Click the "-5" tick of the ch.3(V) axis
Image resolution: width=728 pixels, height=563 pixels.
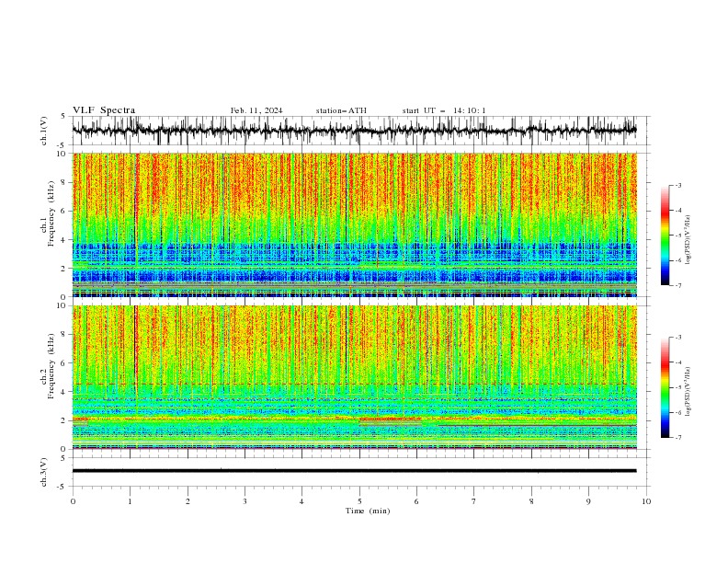(63, 487)
